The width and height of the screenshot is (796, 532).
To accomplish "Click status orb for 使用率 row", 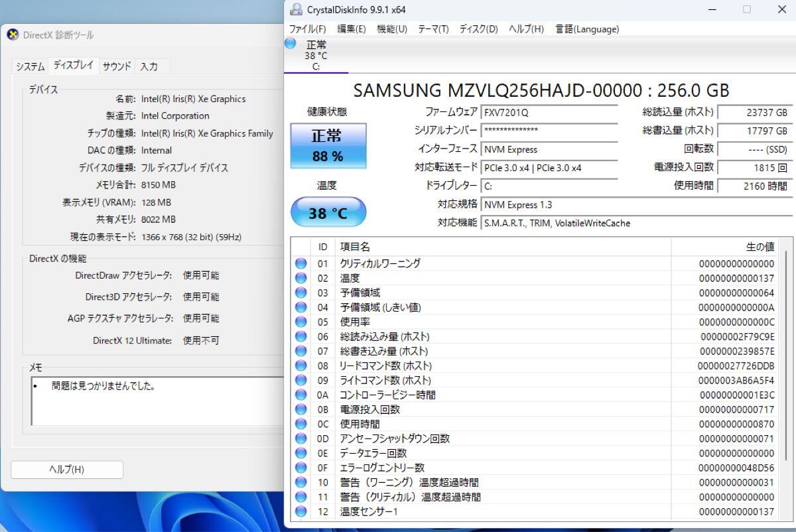I will (301, 322).
